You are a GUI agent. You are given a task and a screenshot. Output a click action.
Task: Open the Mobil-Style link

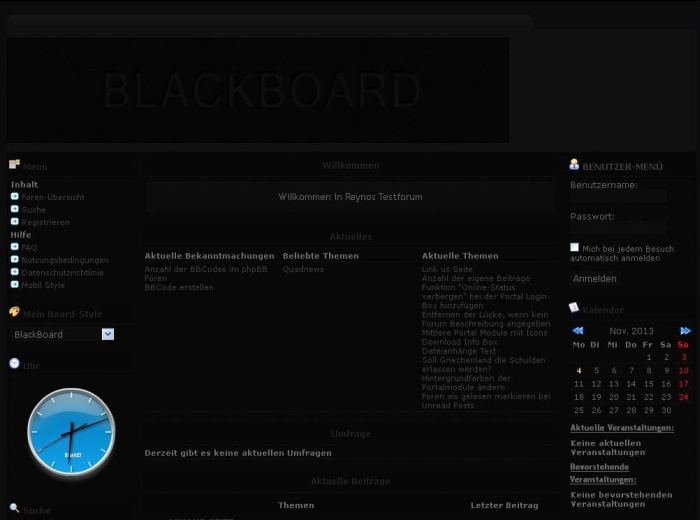pos(43,285)
